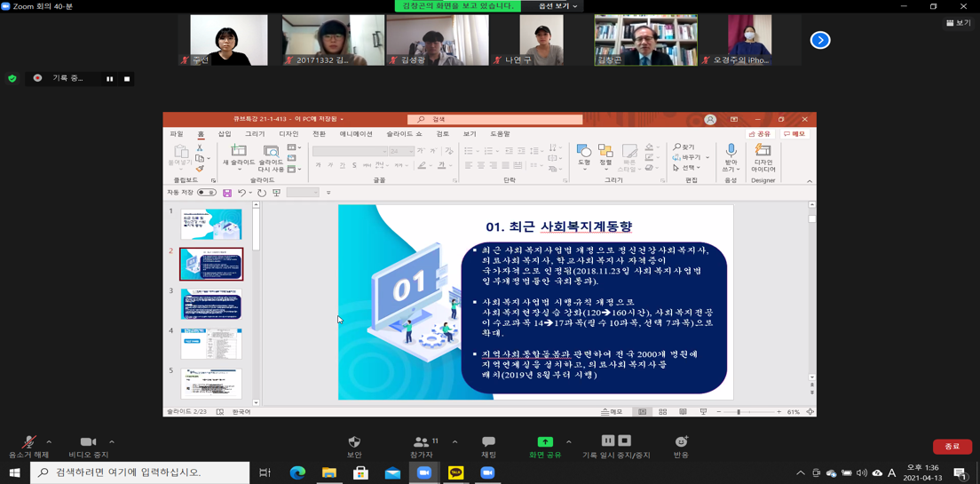Image resolution: width=980 pixels, height=484 pixels.
Task: Open 디자인 아이디어 Designer icon
Action: pyautogui.click(x=763, y=153)
